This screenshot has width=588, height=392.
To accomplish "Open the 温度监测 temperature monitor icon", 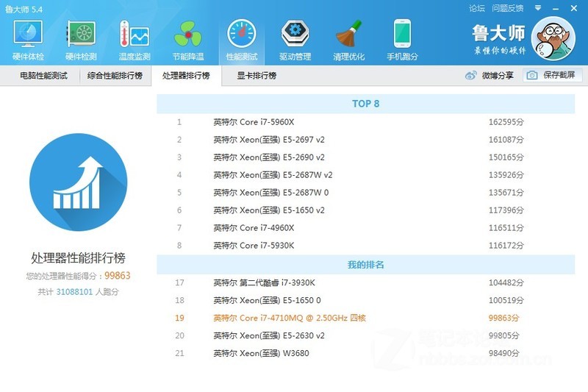I will click(135, 34).
